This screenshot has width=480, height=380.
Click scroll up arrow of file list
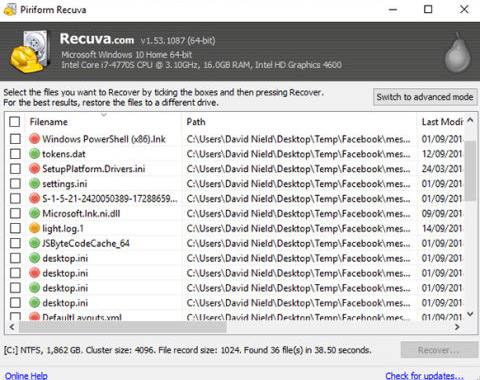(470, 120)
